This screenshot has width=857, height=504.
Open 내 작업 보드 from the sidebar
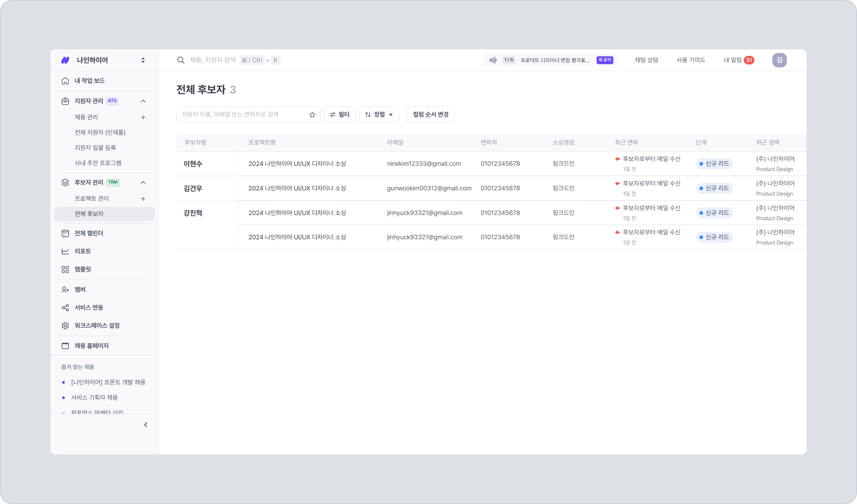click(x=90, y=81)
